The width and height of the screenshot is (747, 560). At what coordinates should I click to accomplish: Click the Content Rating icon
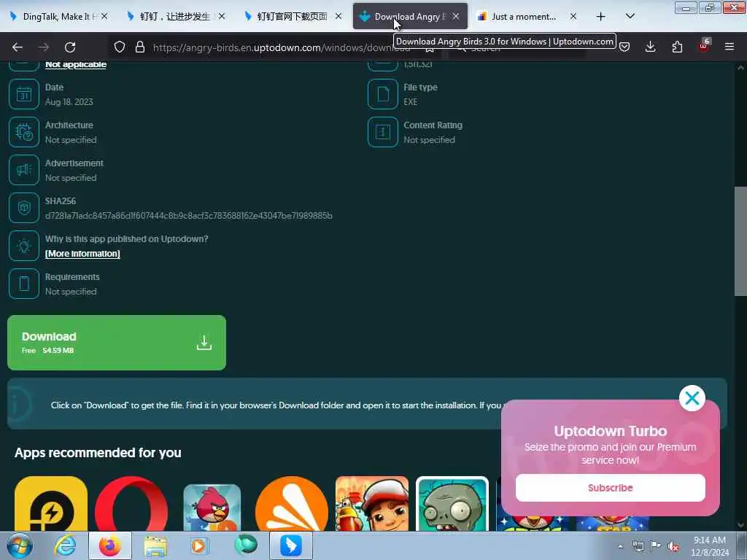coord(382,132)
